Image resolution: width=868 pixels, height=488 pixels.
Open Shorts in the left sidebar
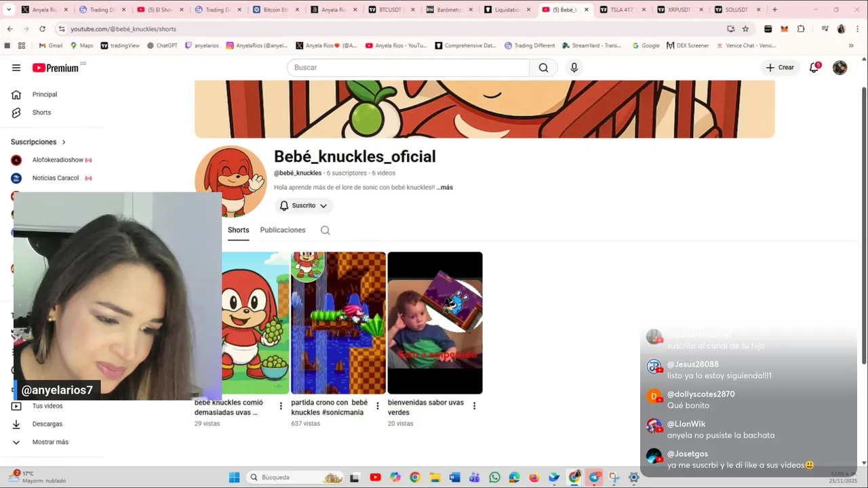(x=41, y=113)
